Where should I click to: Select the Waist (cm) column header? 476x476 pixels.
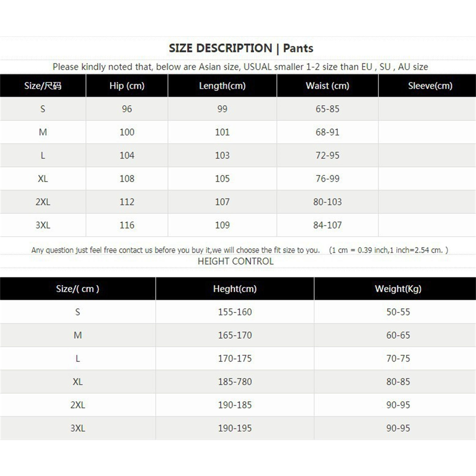[327, 86]
